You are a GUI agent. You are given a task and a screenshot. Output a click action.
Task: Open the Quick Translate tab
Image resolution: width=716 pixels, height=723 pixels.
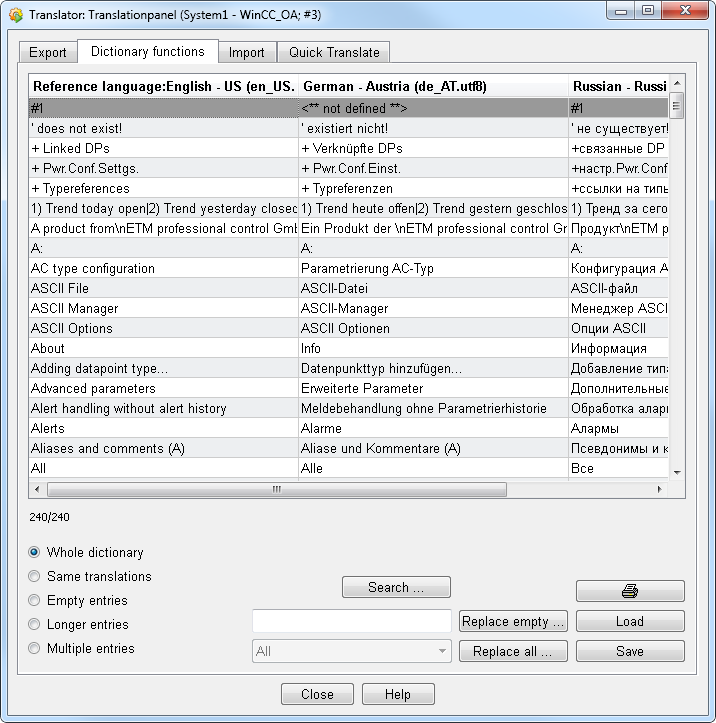334,52
